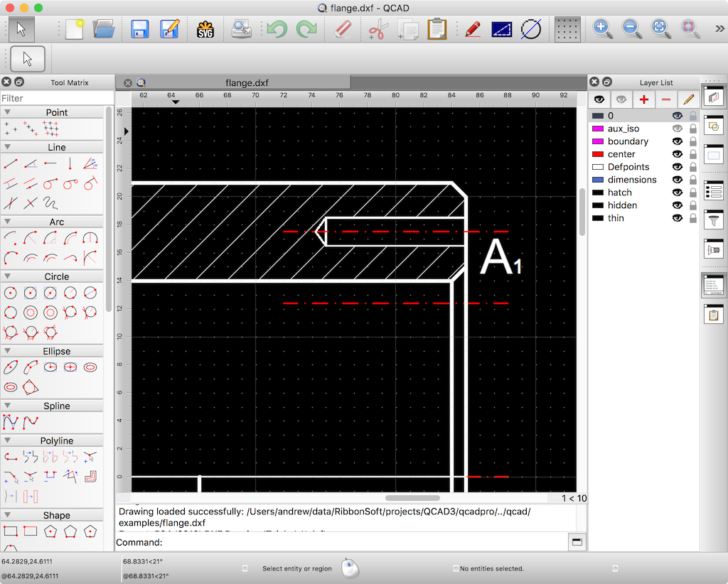Click the red plus Add Layer button
This screenshot has height=584, width=728.
pyautogui.click(x=643, y=99)
